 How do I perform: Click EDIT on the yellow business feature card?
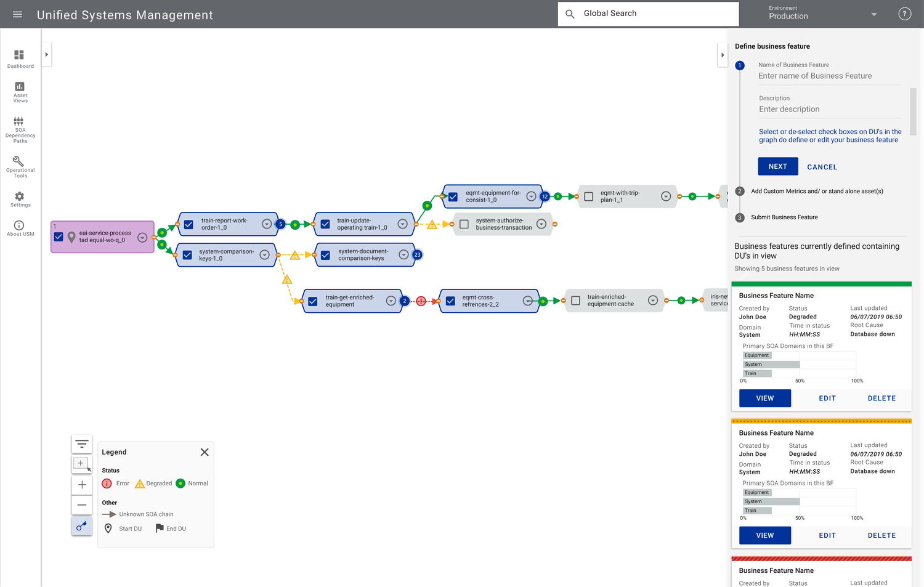tap(827, 536)
